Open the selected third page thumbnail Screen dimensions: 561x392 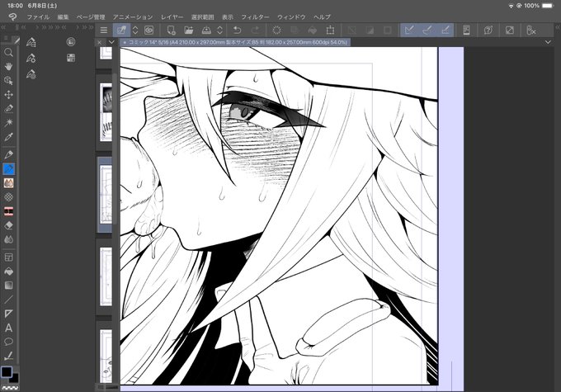106,195
